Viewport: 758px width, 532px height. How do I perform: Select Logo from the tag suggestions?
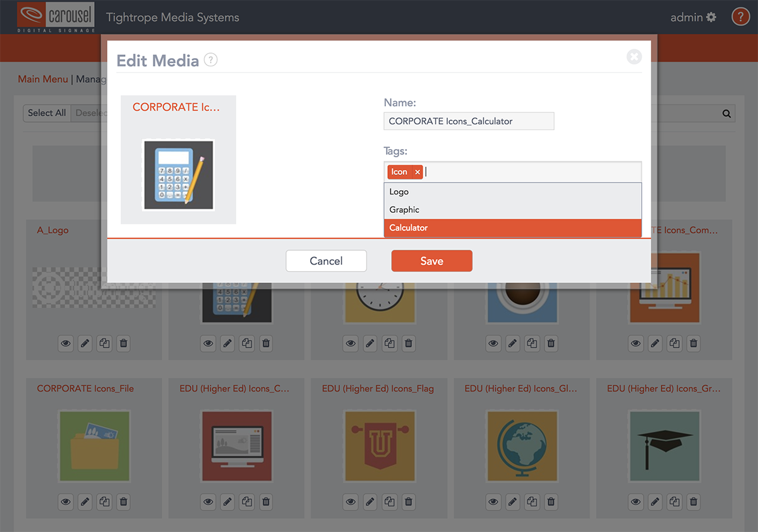(399, 192)
